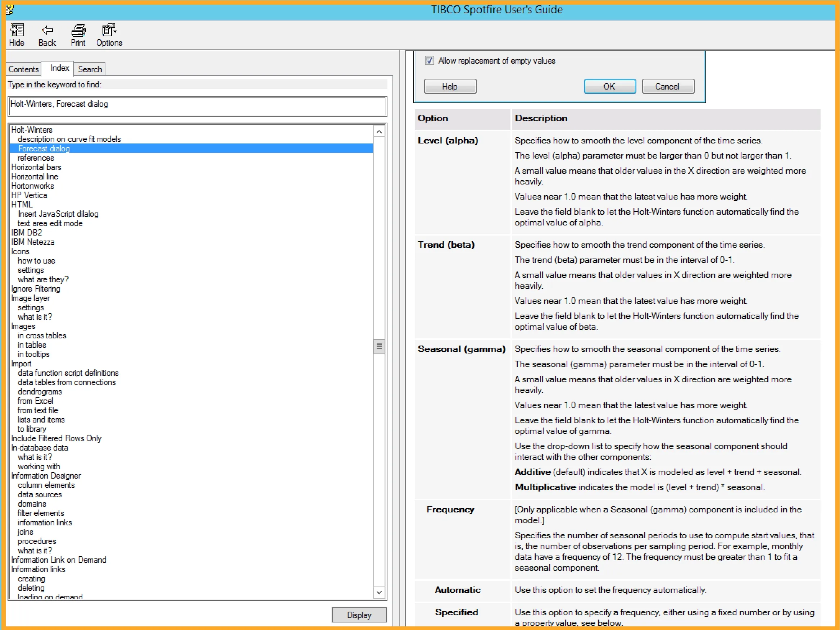The image size is (840, 630).
Task: Select the Ignore Filtering entry
Action: (x=36, y=289)
